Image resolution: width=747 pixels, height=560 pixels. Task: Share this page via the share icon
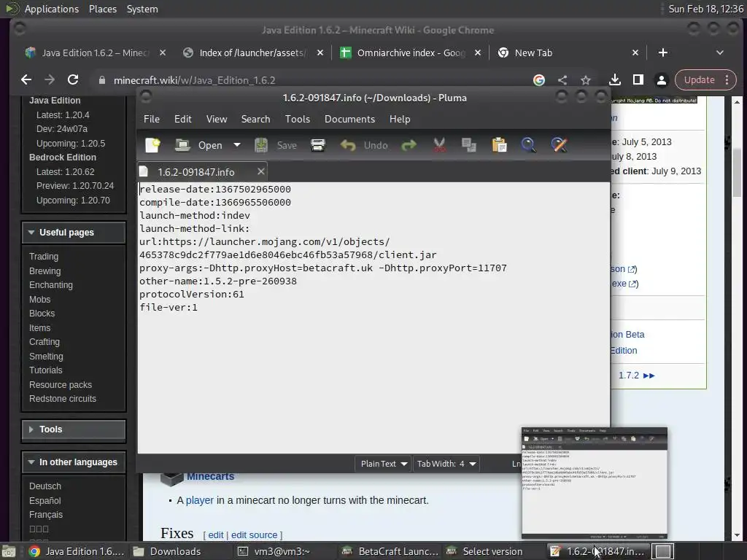562,80
